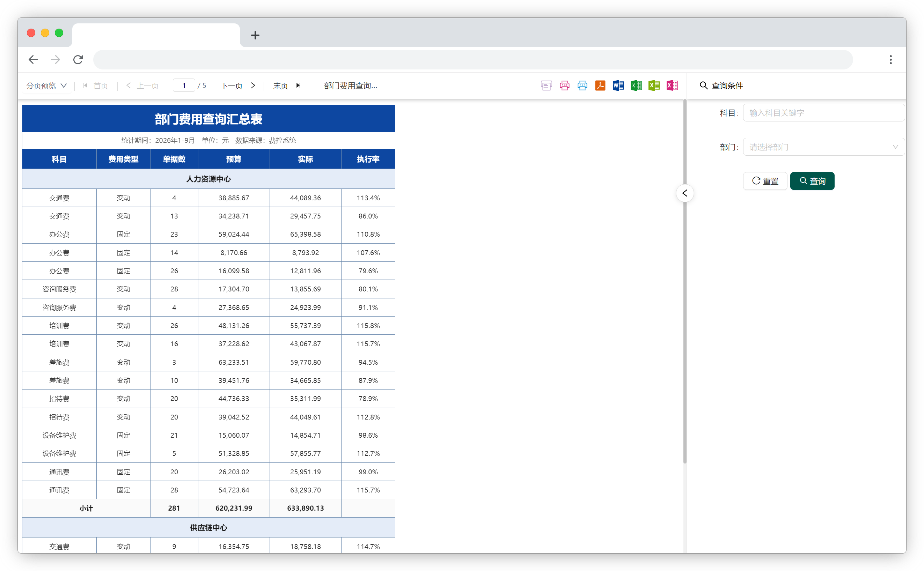The width and height of the screenshot is (924, 571).
Task: Export report to Word document
Action: [618, 86]
